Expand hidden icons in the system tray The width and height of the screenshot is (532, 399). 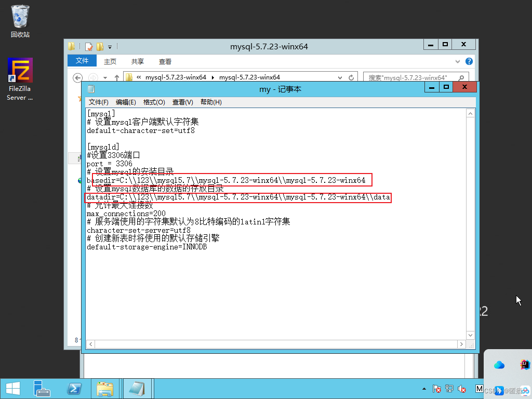coord(423,389)
